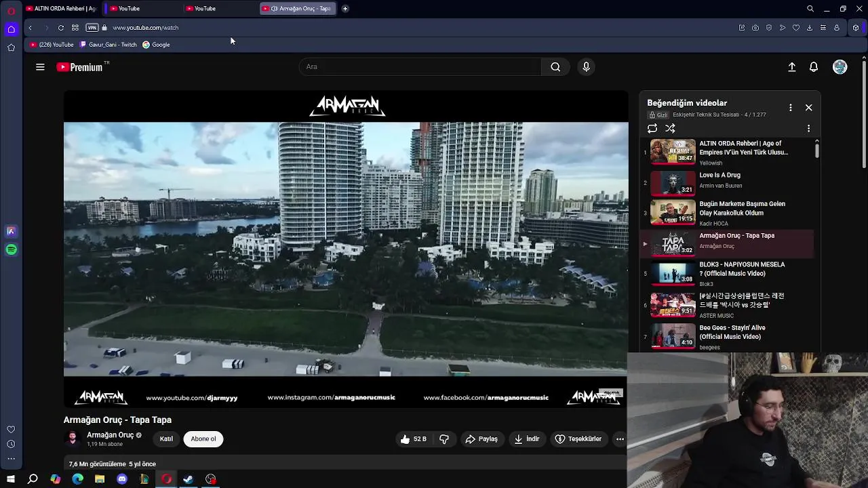Click the address bar URL

pos(145,28)
